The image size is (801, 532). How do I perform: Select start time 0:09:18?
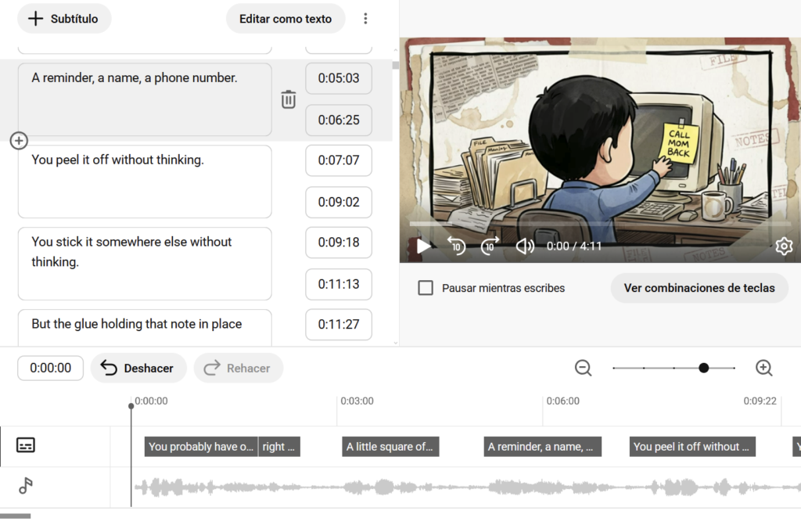[x=339, y=243]
